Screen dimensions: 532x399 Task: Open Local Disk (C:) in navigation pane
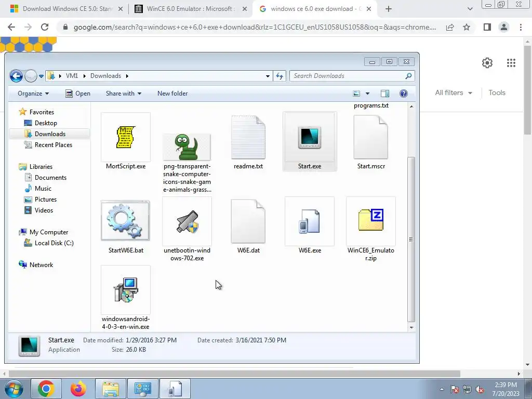click(x=54, y=243)
